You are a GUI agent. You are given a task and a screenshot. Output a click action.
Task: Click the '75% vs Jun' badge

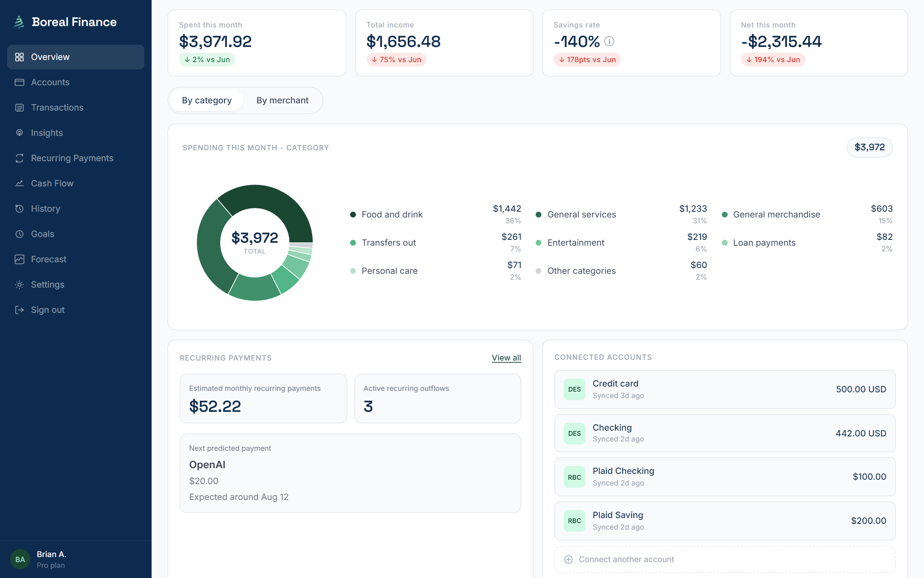pyautogui.click(x=396, y=60)
